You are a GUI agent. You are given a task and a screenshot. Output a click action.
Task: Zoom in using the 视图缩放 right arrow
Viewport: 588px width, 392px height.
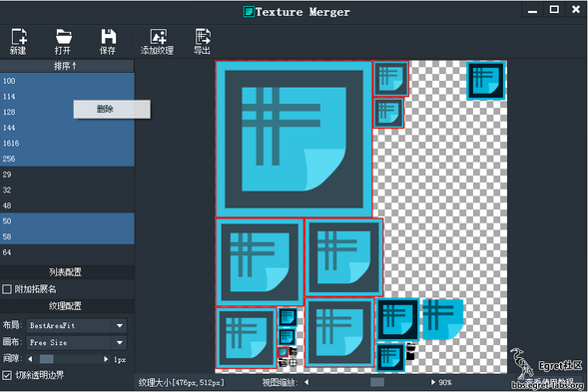coord(432,382)
